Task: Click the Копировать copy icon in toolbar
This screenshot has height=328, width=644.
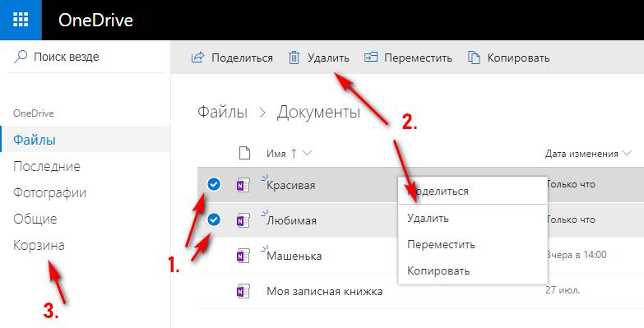Action: (474, 58)
